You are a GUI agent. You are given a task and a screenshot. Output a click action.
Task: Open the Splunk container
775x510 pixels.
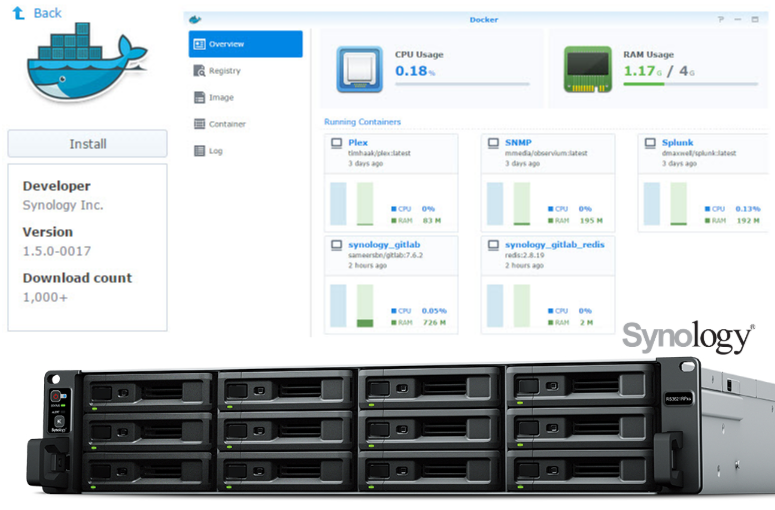(x=677, y=142)
